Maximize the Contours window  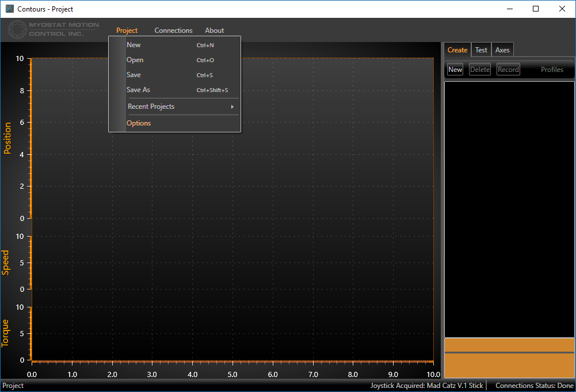coord(535,9)
